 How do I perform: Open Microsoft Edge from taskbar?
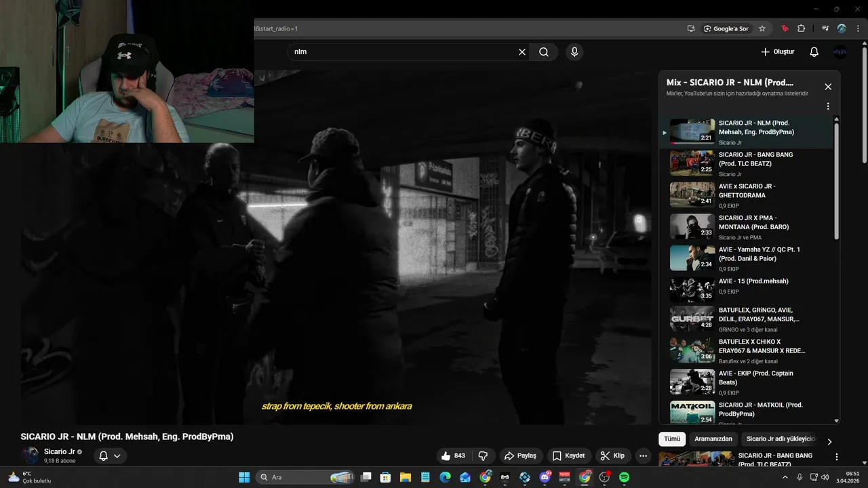coord(446,477)
